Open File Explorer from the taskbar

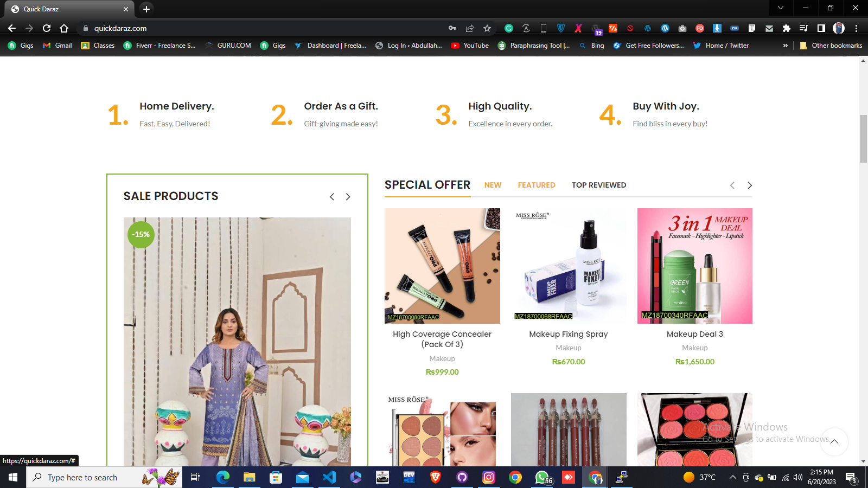coord(249,477)
